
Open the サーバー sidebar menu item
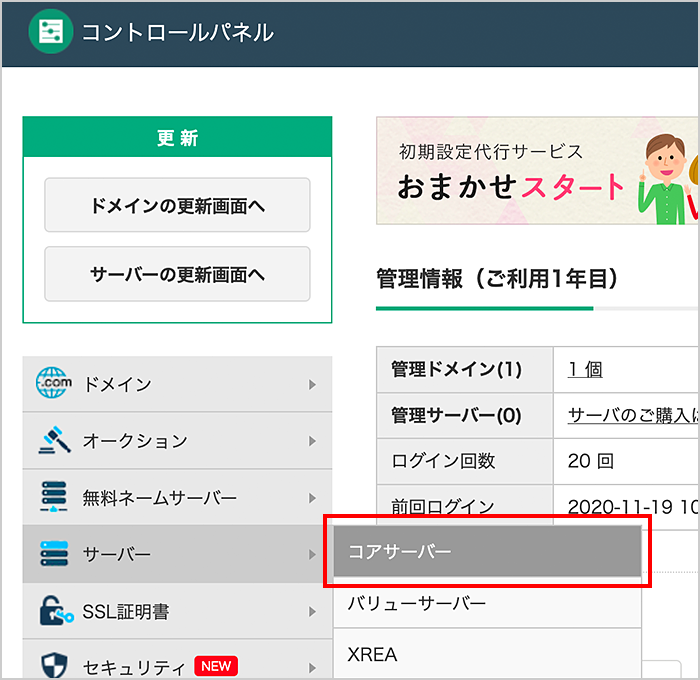click(x=177, y=554)
